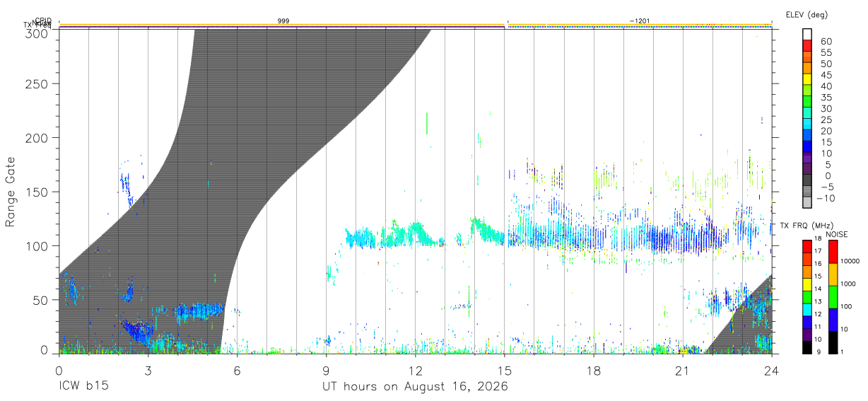
Task: Click the '18' tick label on UT hours axis
Action: click(x=594, y=371)
